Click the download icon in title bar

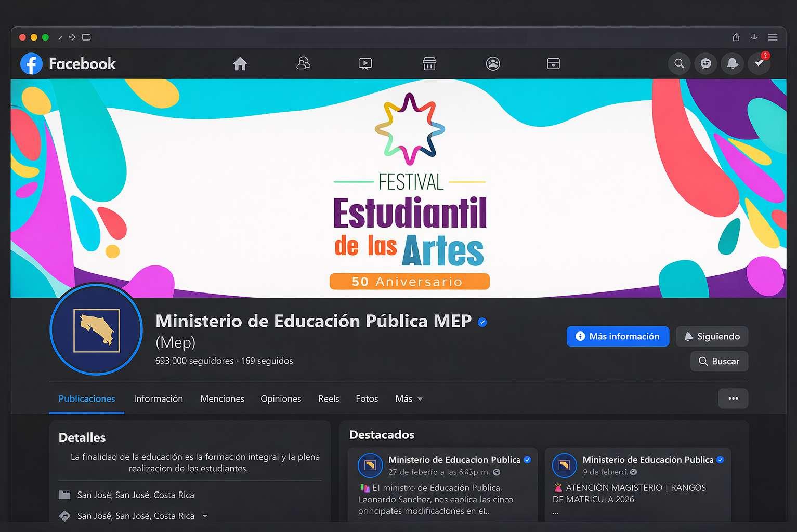[754, 37]
